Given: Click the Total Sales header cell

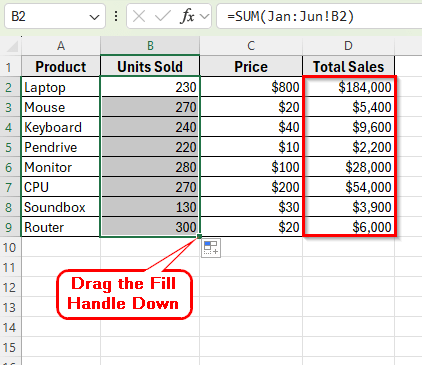Looking at the screenshot, I should (348, 67).
